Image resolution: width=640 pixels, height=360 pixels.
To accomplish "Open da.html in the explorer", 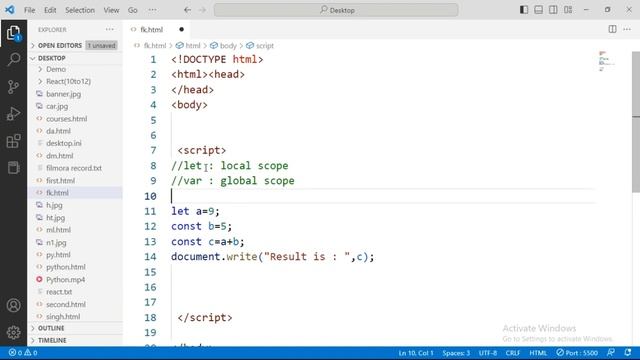I will 75,131.
